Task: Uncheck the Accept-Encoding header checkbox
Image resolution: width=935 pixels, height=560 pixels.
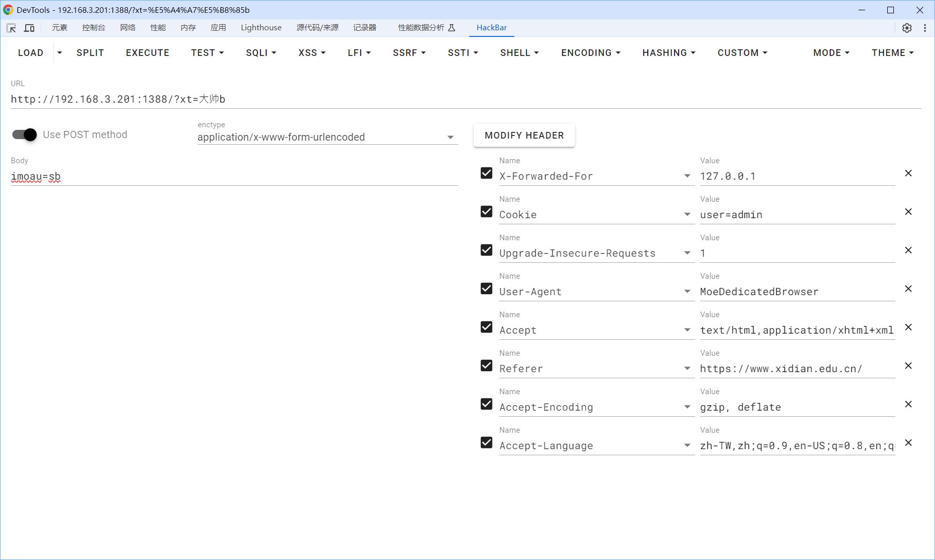Action: point(487,404)
